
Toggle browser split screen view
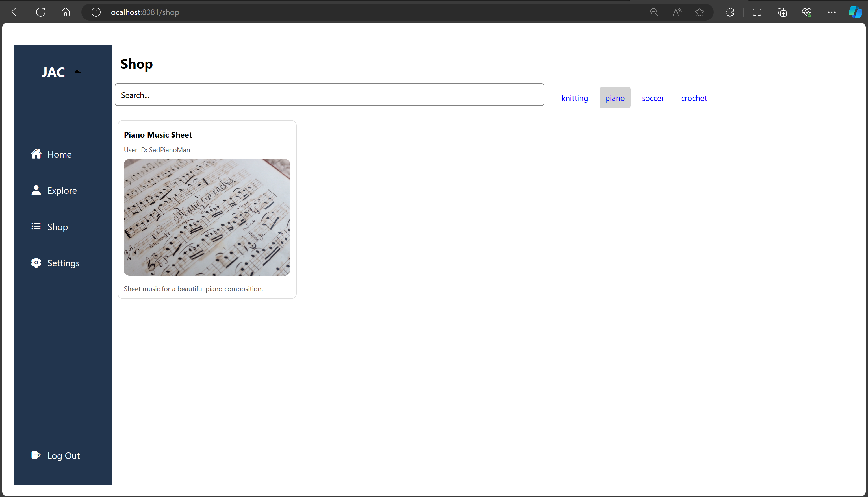[x=757, y=12]
